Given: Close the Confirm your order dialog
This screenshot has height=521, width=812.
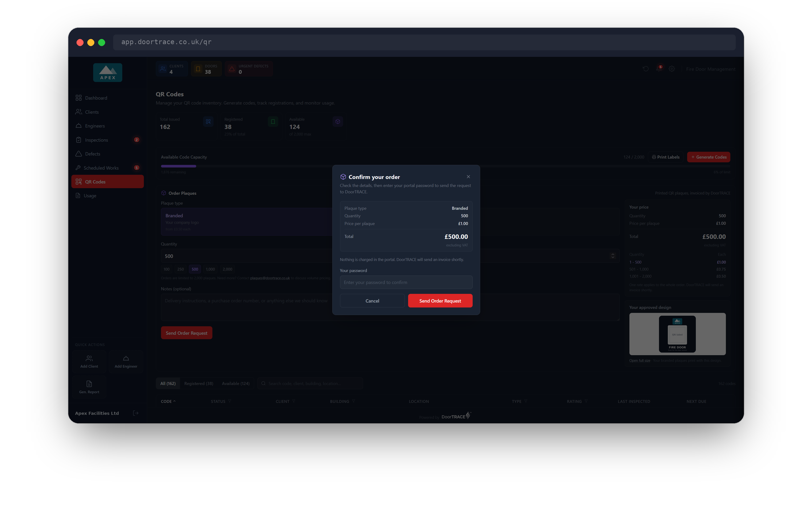Looking at the screenshot, I should tap(468, 177).
